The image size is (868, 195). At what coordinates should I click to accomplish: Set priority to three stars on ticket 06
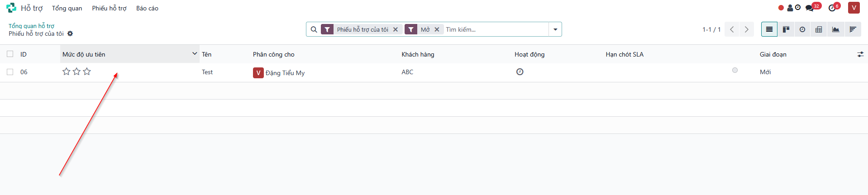click(87, 71)
